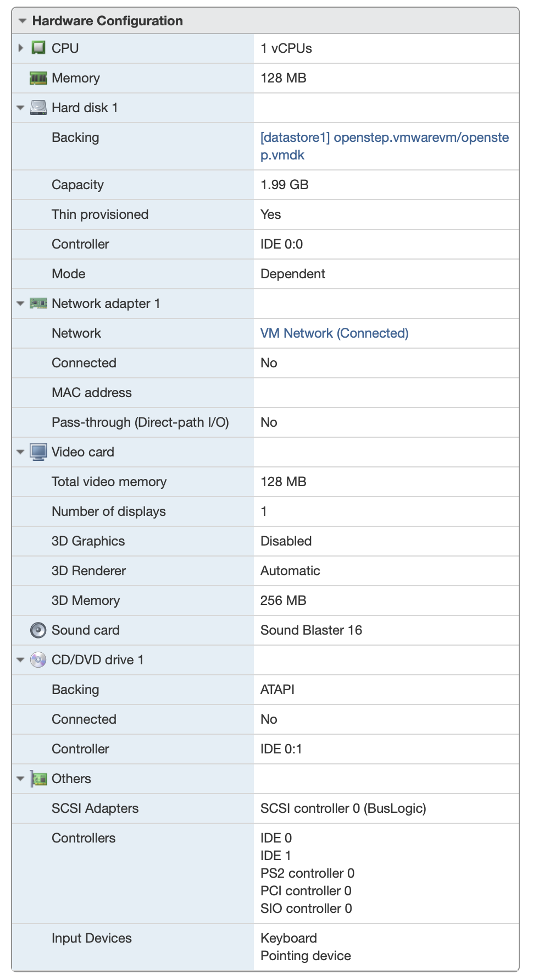The height and width of the screenshot is (980, 533).
Task: Open the VM Network (Connected) link
Action: pyautogui.click(x=334, y=333)
